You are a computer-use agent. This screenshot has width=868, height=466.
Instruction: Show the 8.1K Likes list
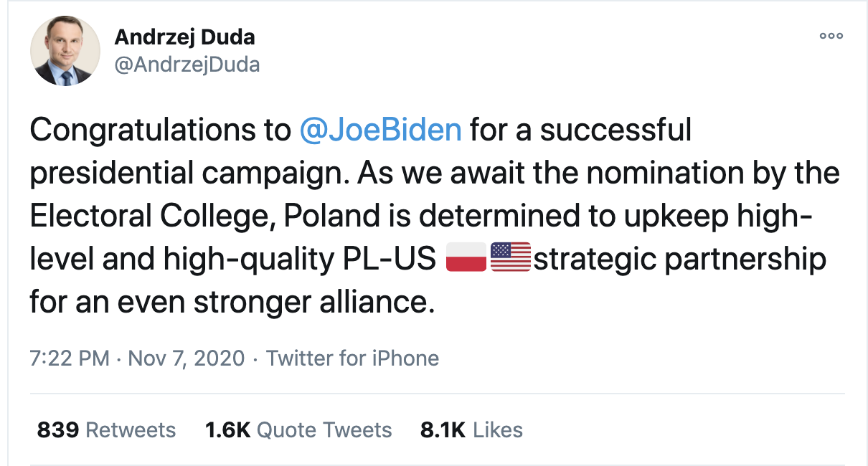[471, 429]
